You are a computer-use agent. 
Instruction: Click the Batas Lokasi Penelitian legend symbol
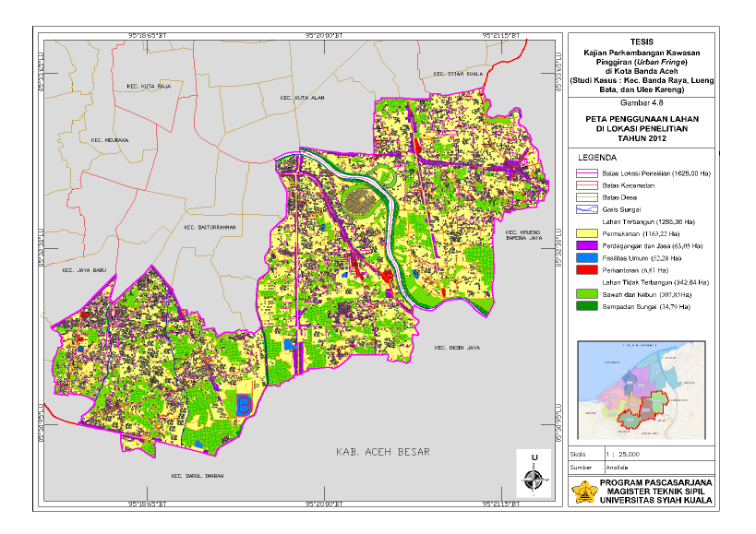pyautogui.click(x=587, y=173)
